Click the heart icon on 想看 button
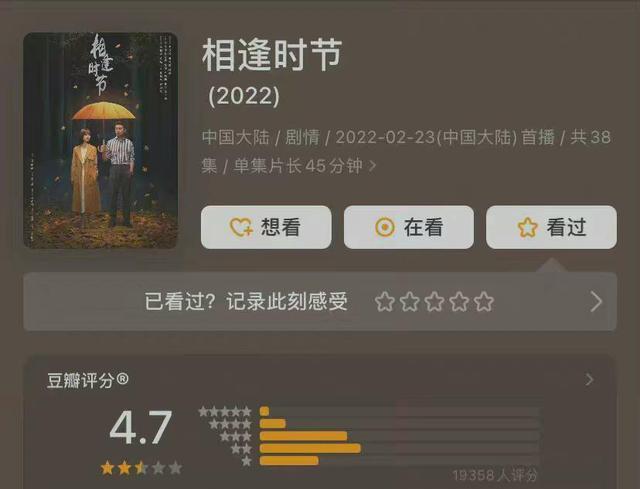640x489 pixels. tap(241, 227)
